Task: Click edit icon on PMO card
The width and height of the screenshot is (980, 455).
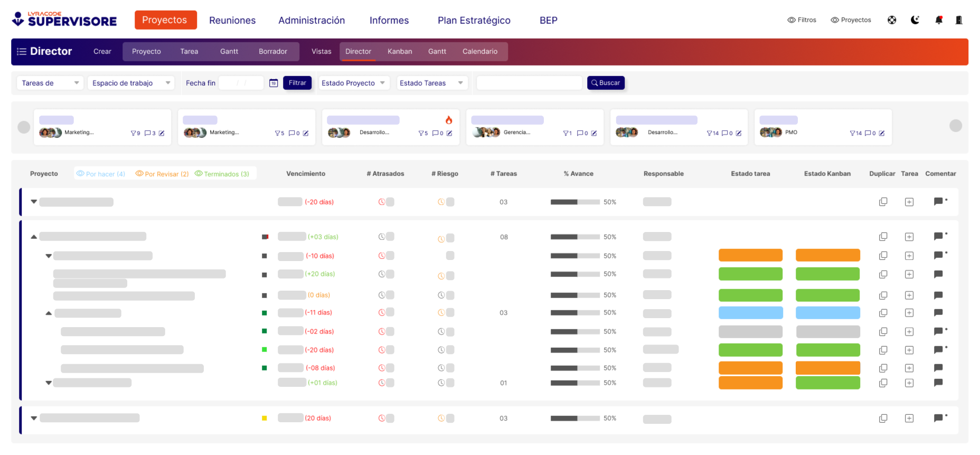Action: (x=882, y=133)
